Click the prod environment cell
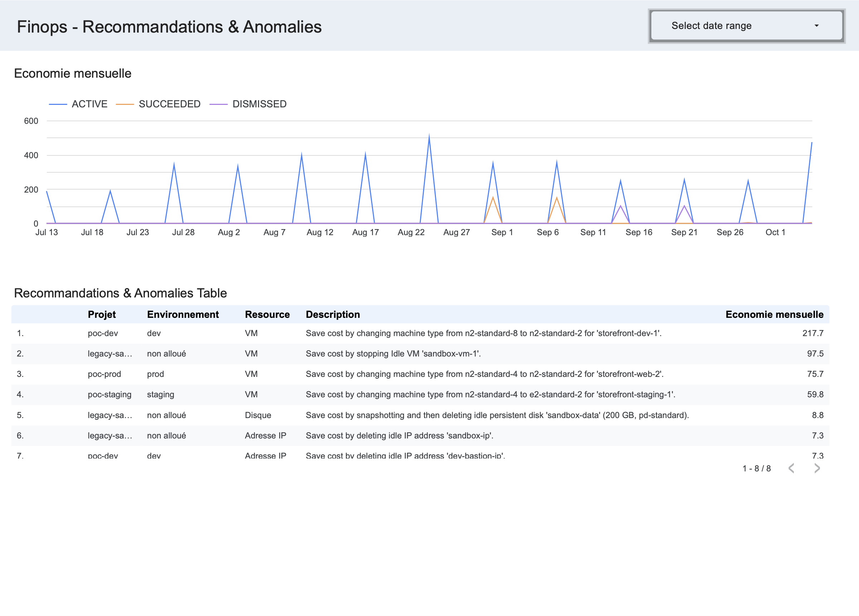Viewport: 859px width, 616px height. point(156,374)
